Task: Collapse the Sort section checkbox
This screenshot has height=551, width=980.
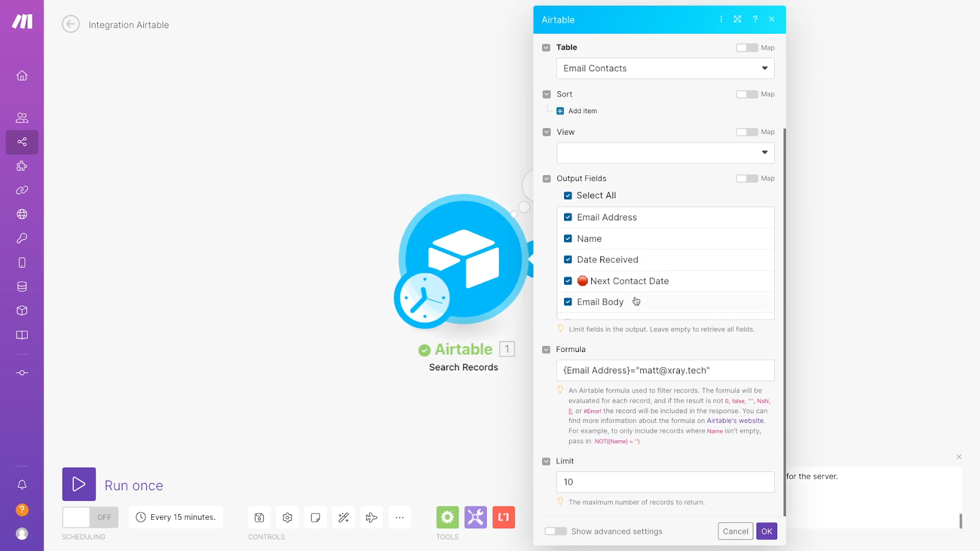Action: click(x=546, y=94)
